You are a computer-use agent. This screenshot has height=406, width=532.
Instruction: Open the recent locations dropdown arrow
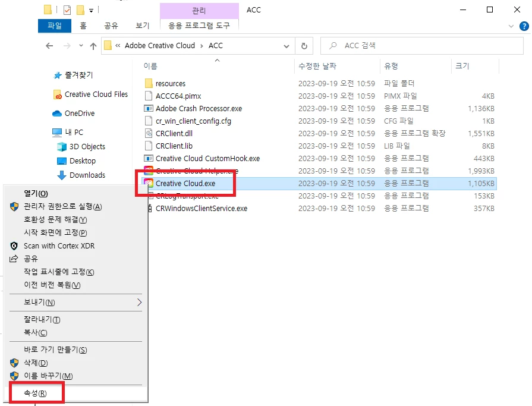click(81, 45)
